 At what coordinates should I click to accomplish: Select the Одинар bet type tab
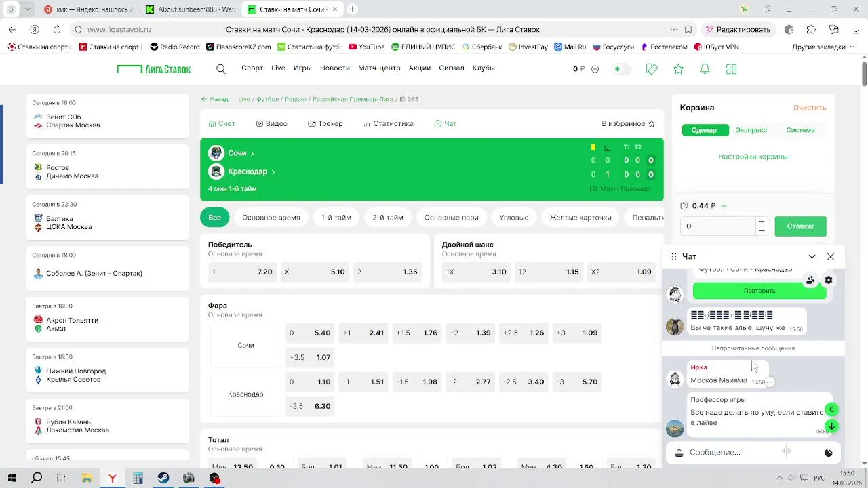(x=705, y=130)
